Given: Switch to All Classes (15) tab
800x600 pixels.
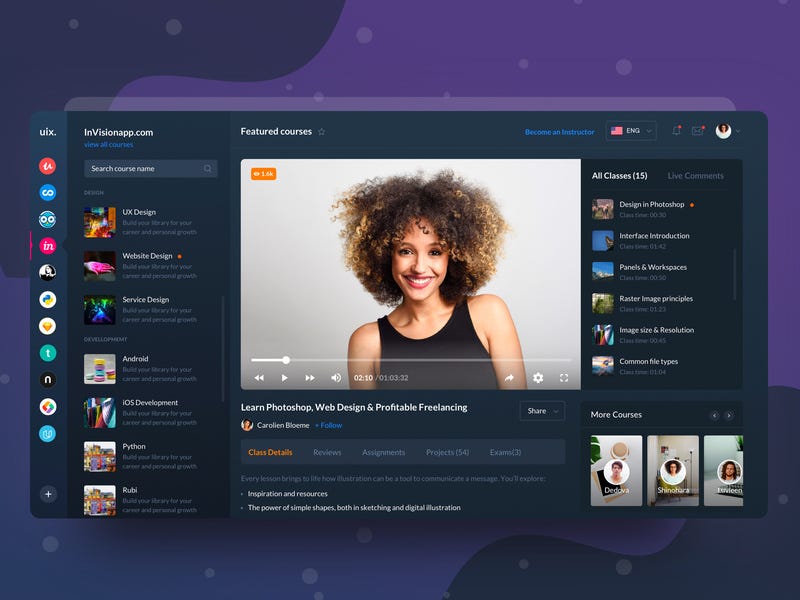Looking at the screenshot, I should (x=619, y=176).
